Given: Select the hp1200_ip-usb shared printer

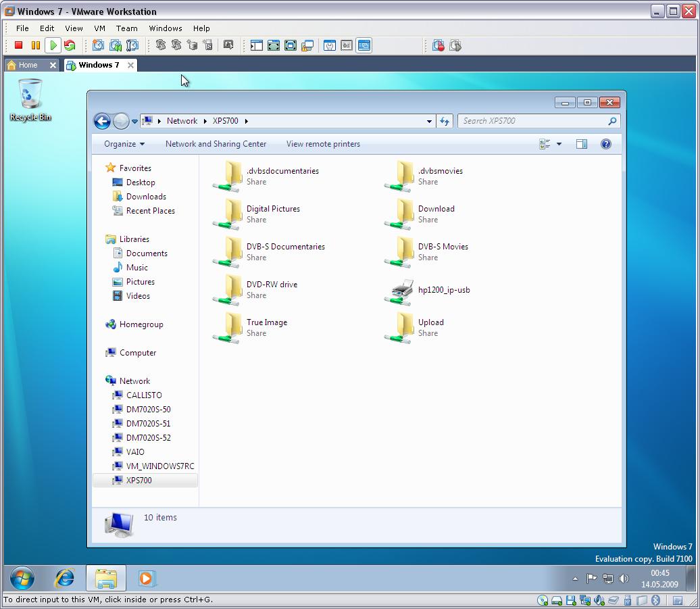Looking at the screenshot, I should (428, 291).
